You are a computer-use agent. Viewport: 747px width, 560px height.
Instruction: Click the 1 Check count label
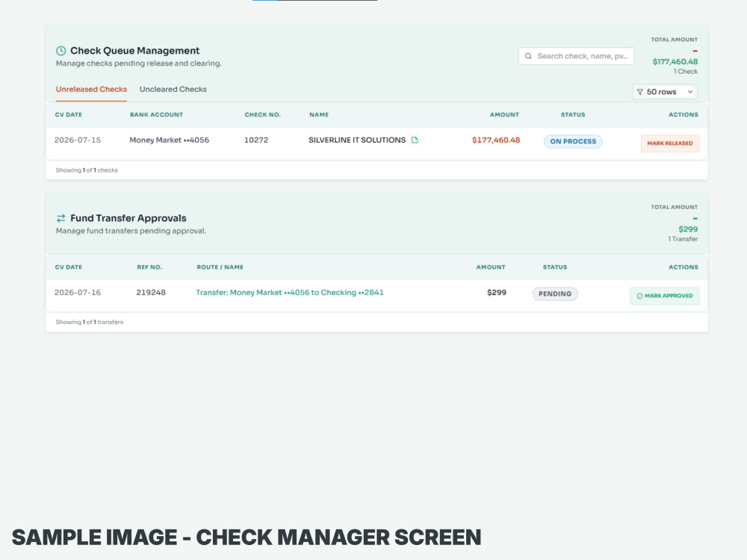click(x=686, y=72)
